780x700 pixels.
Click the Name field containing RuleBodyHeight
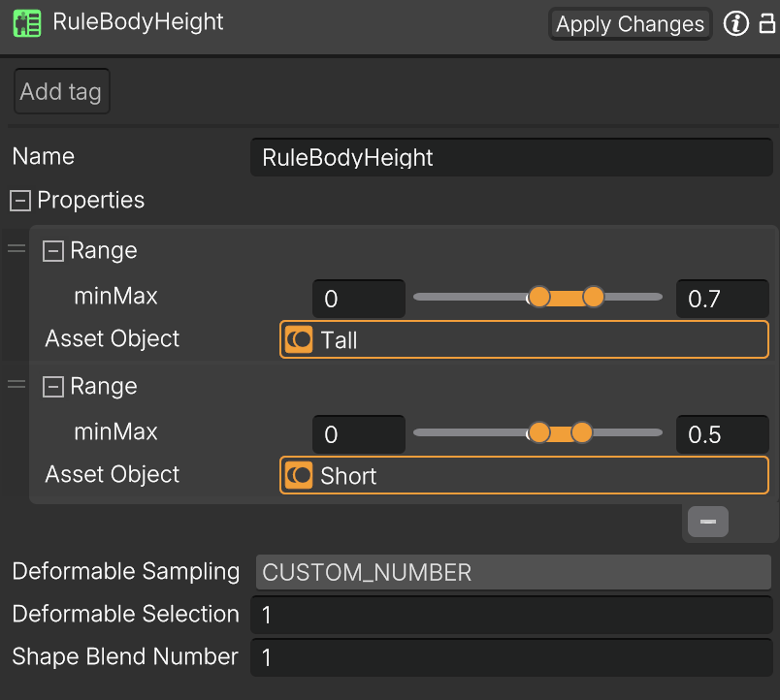(511, 158)
